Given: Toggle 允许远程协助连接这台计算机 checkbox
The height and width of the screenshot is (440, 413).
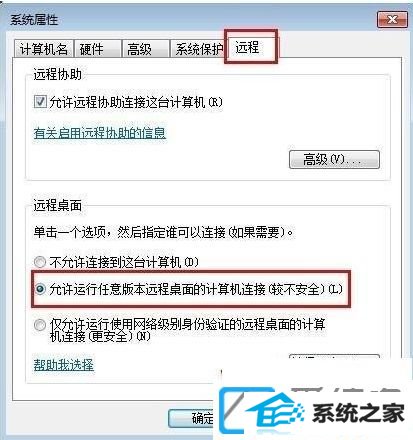Looking at the screenshot, I should click(x=40, y=101).
